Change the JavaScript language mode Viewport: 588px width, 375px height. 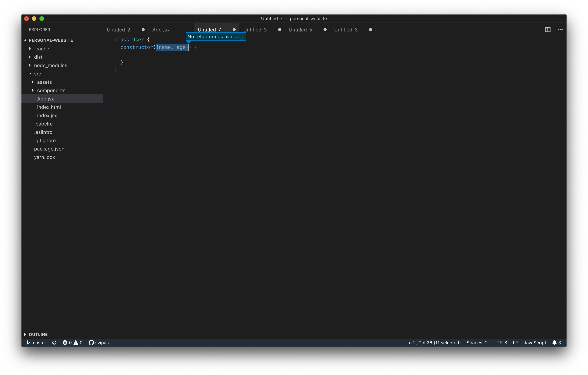click(535, 343)
